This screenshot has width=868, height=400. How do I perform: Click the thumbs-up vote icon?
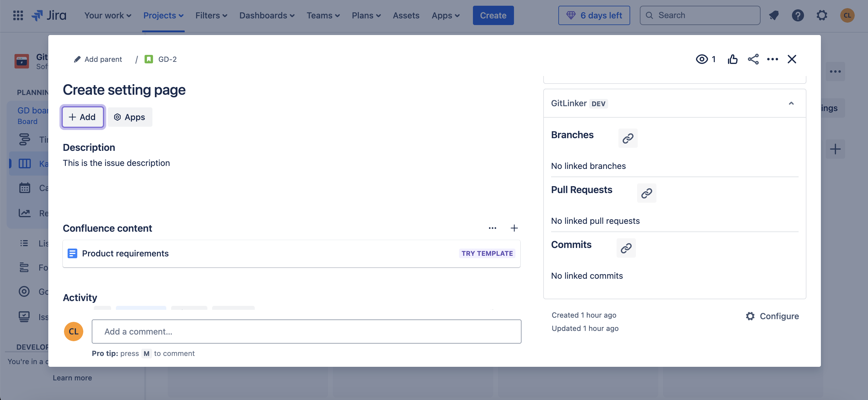[x=732, y=59]
